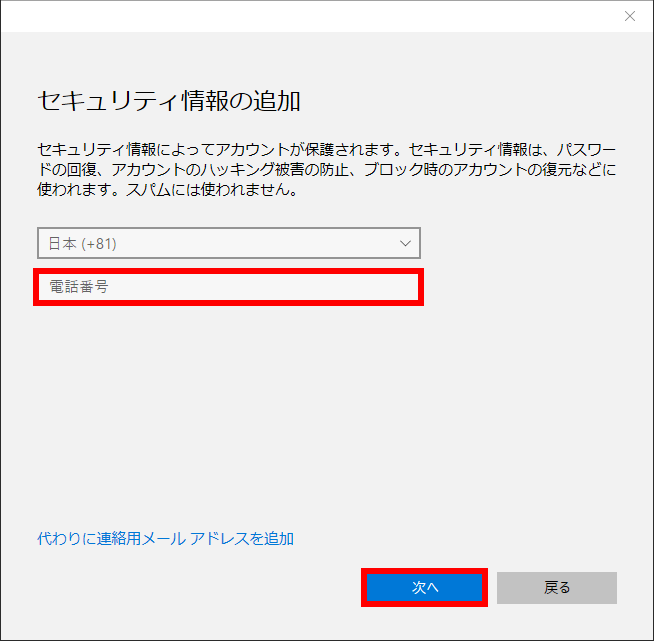Click the 次へ button
Image resolution: width=654 pixels, height=641 pixels.
pos(425,588)
